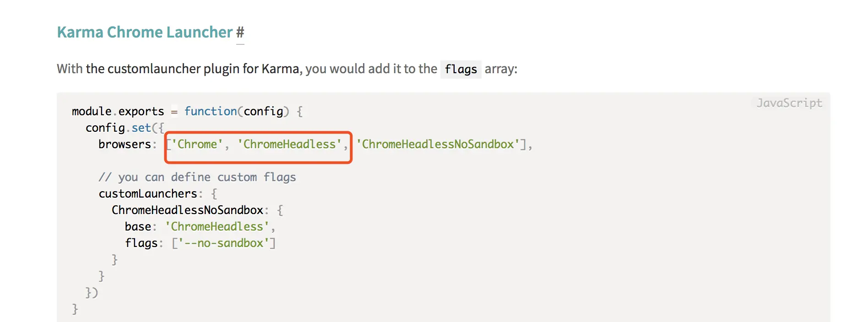Click 'ChromeHeadless' in the browsers array
This screenshot has height=322, width=868.
pos(289,145)
